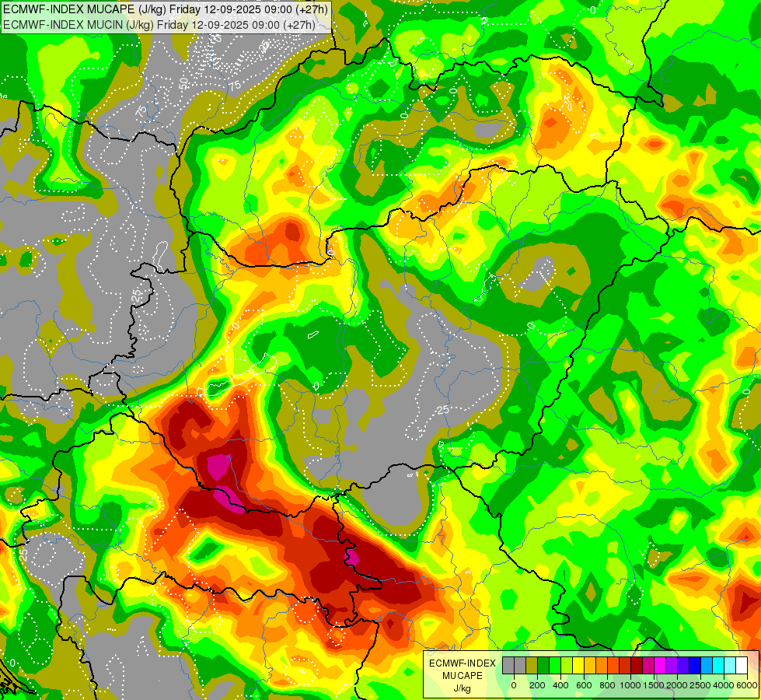Screen dimensions: 761x700
Task: Click the MUCAPE label inside the legend
Action: (x=463, y=676)
